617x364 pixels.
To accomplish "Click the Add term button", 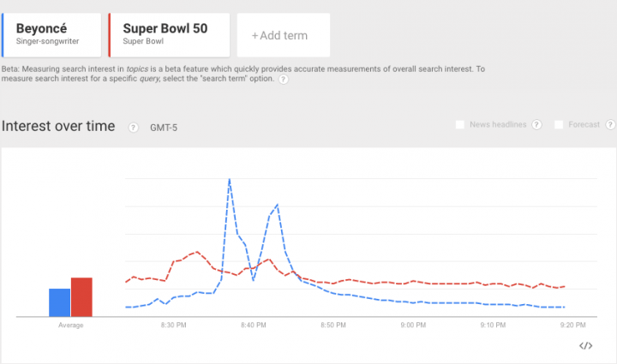I will pyautogui.click(x=279, y=36).
